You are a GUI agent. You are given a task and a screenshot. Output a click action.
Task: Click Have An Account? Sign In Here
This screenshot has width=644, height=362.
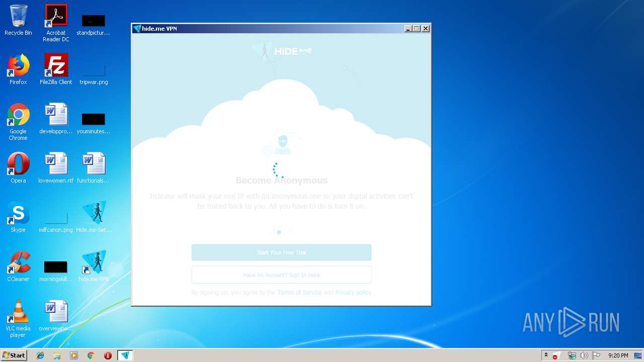(281, 275)
